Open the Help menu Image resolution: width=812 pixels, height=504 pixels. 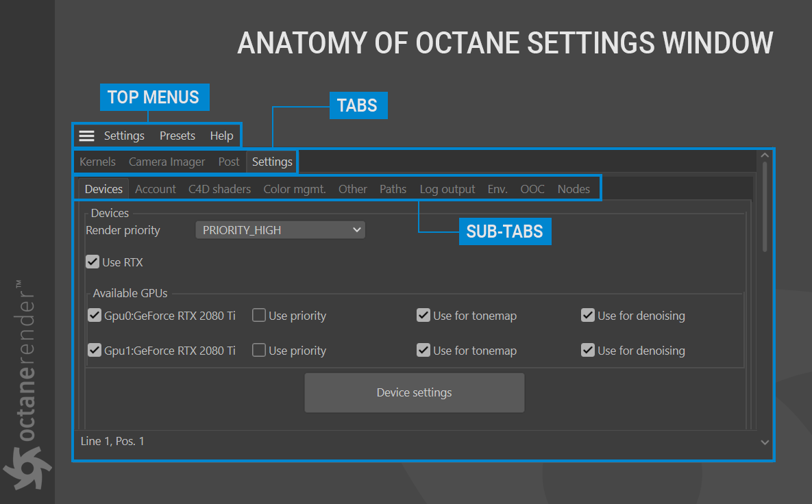coord(221,136)
